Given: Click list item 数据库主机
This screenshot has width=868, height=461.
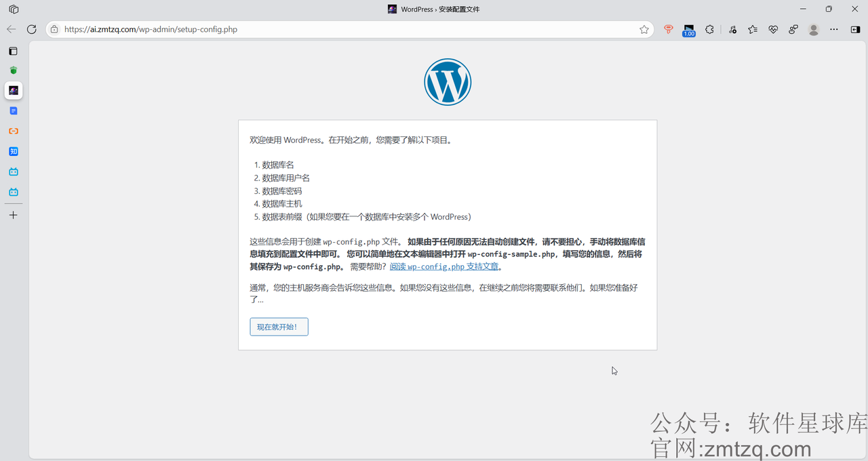Looking at the screenshot, I should coord(282,204).
